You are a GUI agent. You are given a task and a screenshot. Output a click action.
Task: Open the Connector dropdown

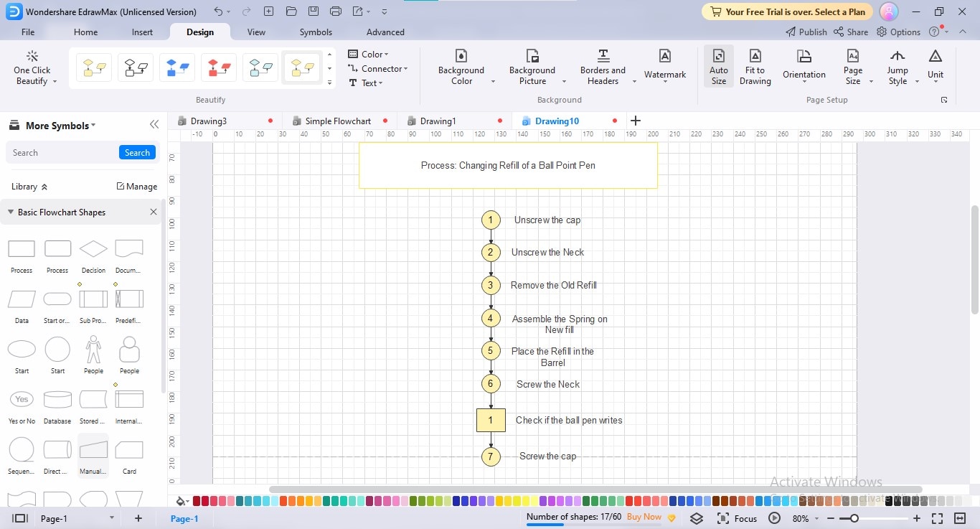(x=377, y=68)
